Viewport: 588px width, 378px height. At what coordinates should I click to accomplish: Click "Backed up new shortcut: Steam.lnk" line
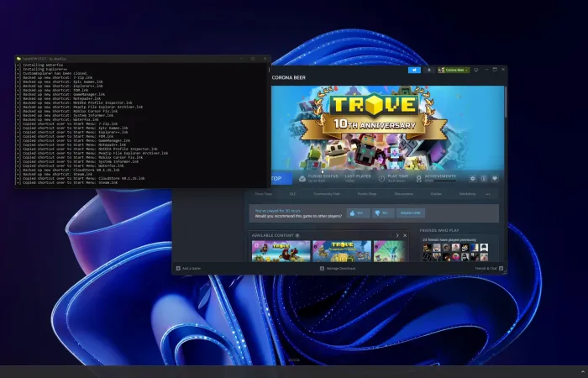click(x=58, y=175)
